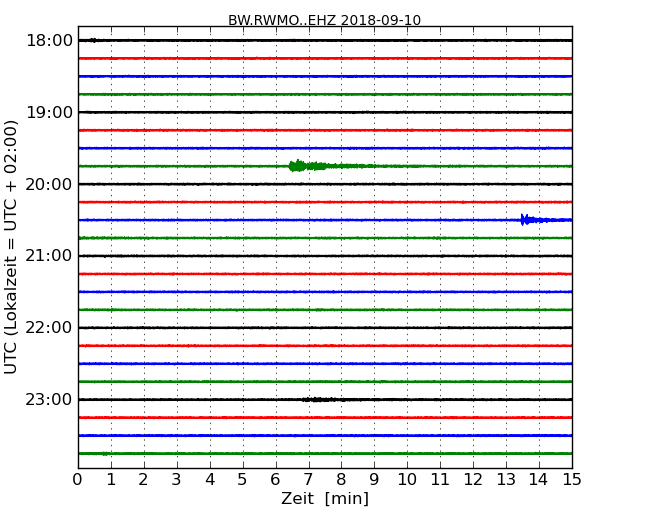Screen dimensions: 650x520
Task: Click the 21:00 time axis label
Action: pyautogui.click(x=49, y=256)
